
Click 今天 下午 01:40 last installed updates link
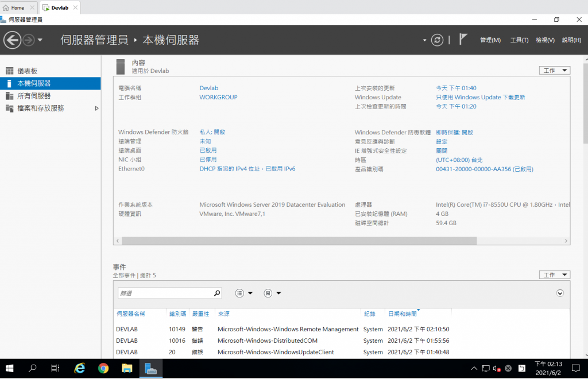coord(456,88)
